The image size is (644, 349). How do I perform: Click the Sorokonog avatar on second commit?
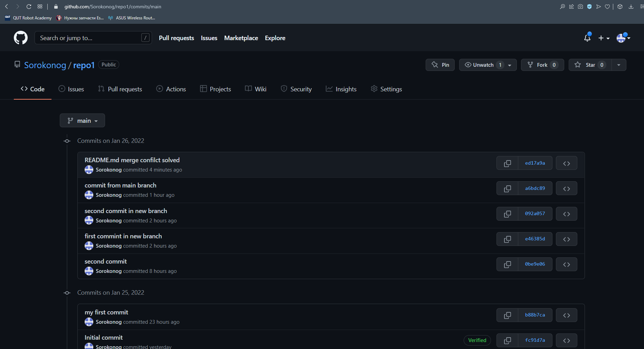(89, 271)
